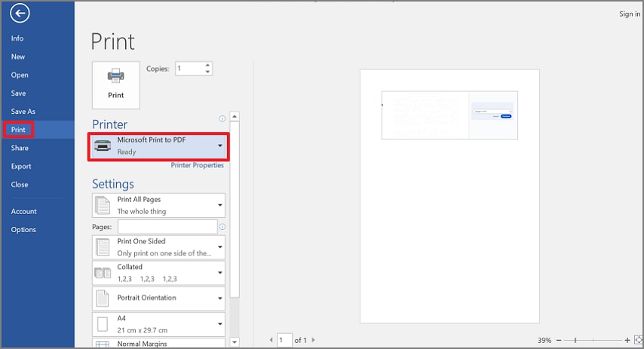This screenshot has width=644, height=349.
Task: Click the back arrow to exit backstage
Action: point(20,13)
